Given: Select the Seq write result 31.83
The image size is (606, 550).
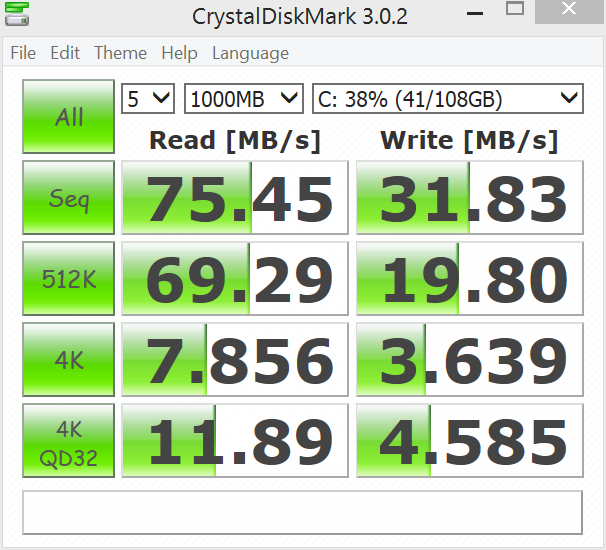Looking at the screenshot, I should point(470,198).
